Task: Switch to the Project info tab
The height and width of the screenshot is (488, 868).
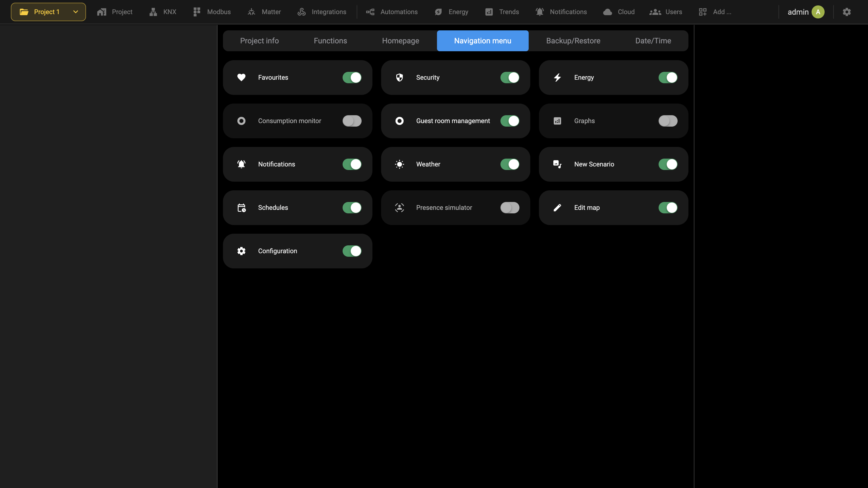Action: pyautogui.click(x=260, y=41)
